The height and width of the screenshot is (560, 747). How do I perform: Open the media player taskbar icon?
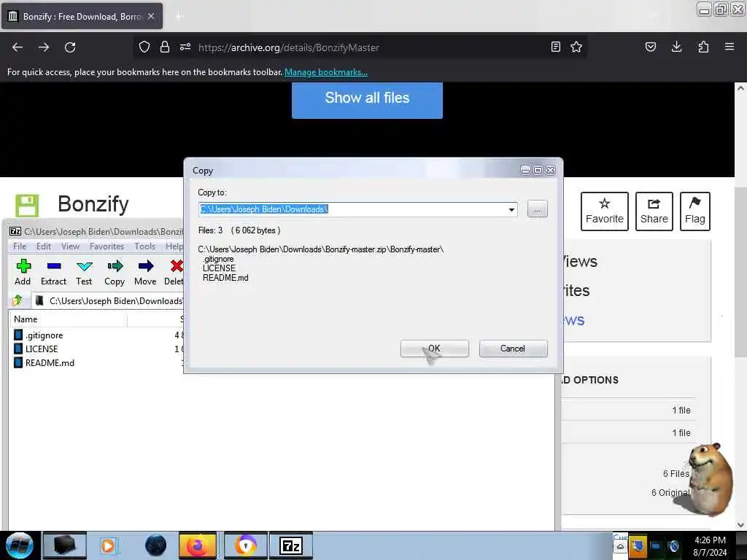coord(108,545)
